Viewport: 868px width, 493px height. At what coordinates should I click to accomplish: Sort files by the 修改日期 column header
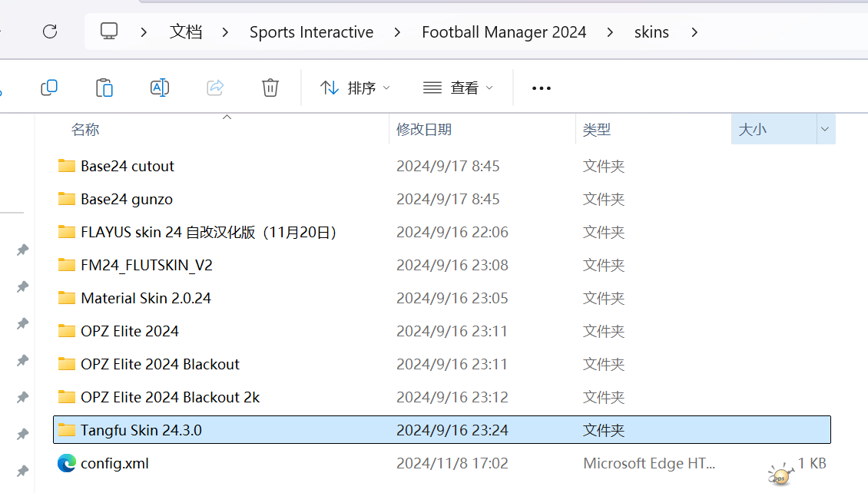pos(424,130)
